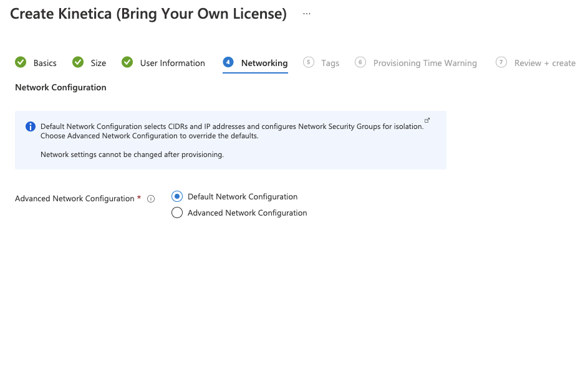The image size is (588, 372).
Task: Click the green checkmark beside User Information
Action: click(x=127, y=62)
